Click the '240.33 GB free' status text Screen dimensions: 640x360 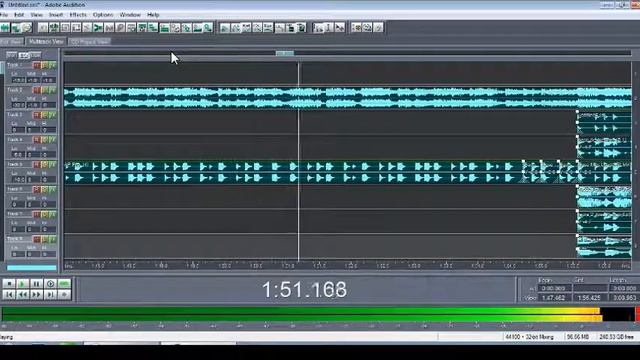(x=616, y=337)
